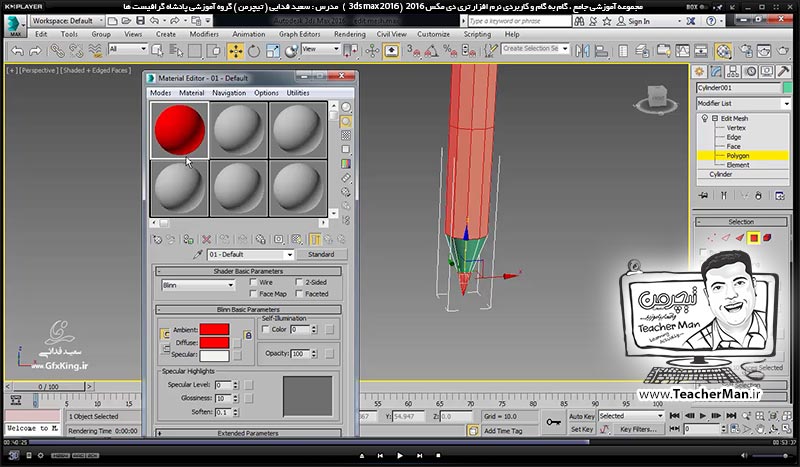The height and width of the screenshot is (467, 800).
Task: Click the Element selection level icon
Action: (x=767, y=238)
